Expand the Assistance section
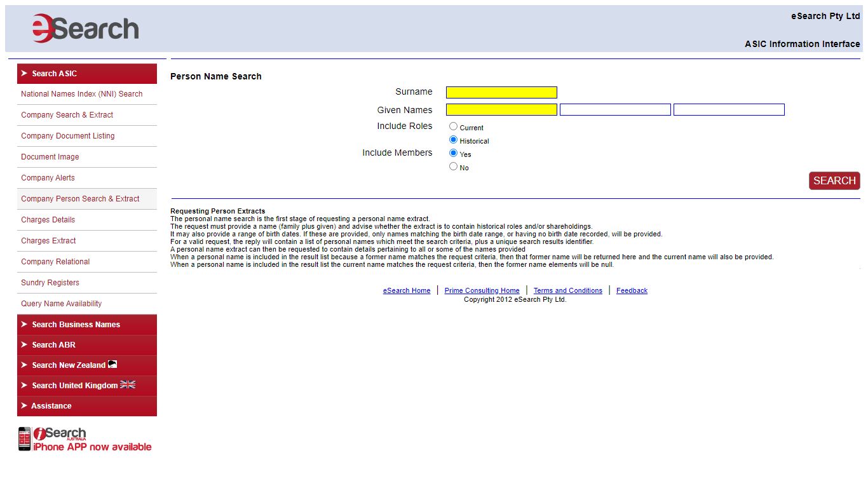 pos(87,406)
